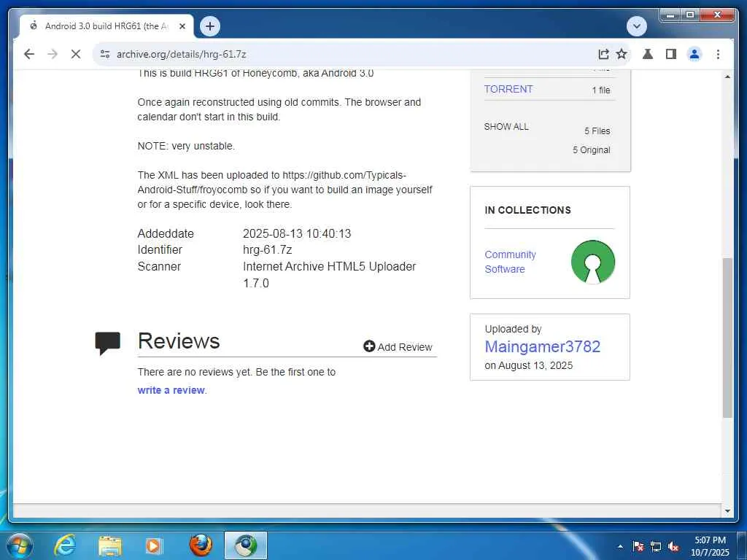
Task: Open the profile avatar menu
Action: (694, 54)
